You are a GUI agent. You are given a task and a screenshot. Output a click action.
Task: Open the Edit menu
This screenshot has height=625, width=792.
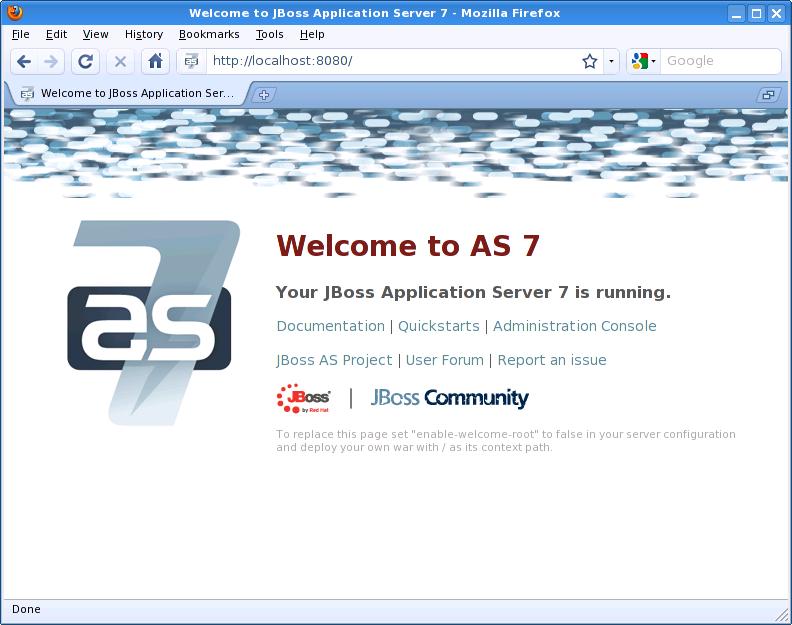pyautogui.click(x=57, y=34)
